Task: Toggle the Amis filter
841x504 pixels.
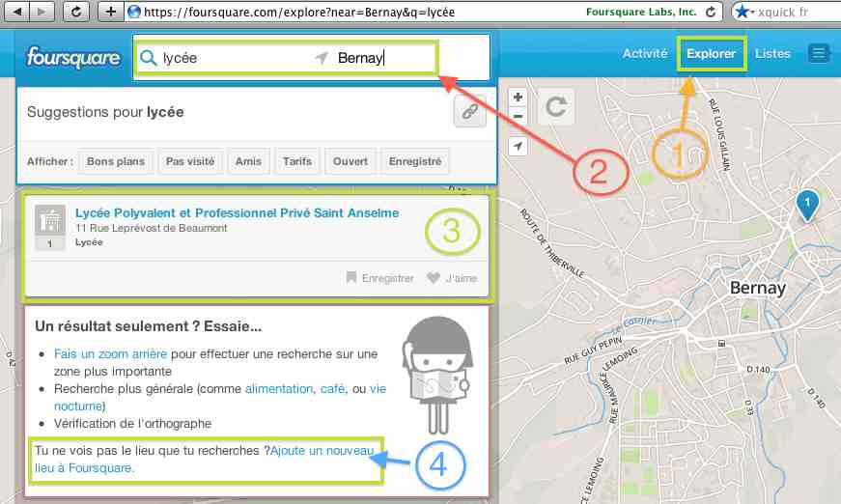Action: pyautogui.click(x=248, y=161)
